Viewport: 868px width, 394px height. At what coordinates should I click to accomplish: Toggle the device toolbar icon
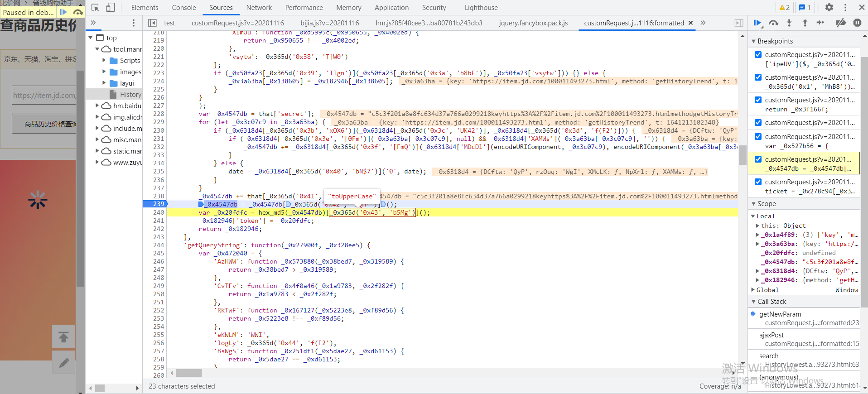[x=110, y=8]
